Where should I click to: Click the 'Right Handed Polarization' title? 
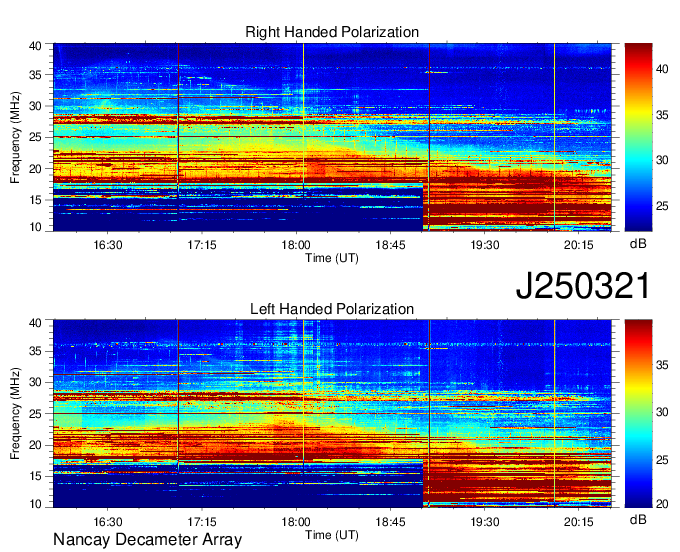tap(332, 32)
